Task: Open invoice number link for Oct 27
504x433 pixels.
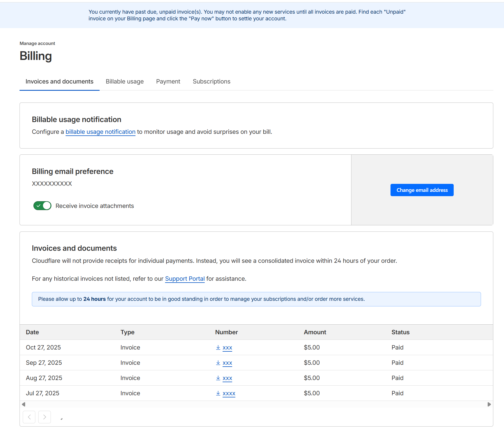Action: (x=227, y=348)
